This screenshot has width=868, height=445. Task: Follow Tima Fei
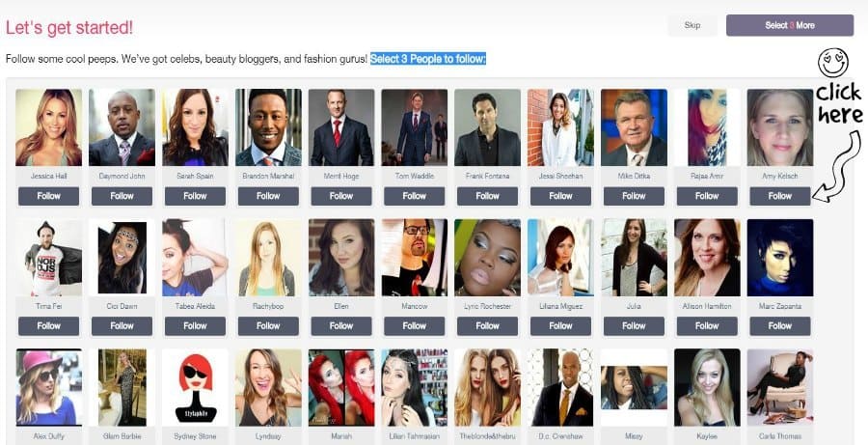point(49,326)
